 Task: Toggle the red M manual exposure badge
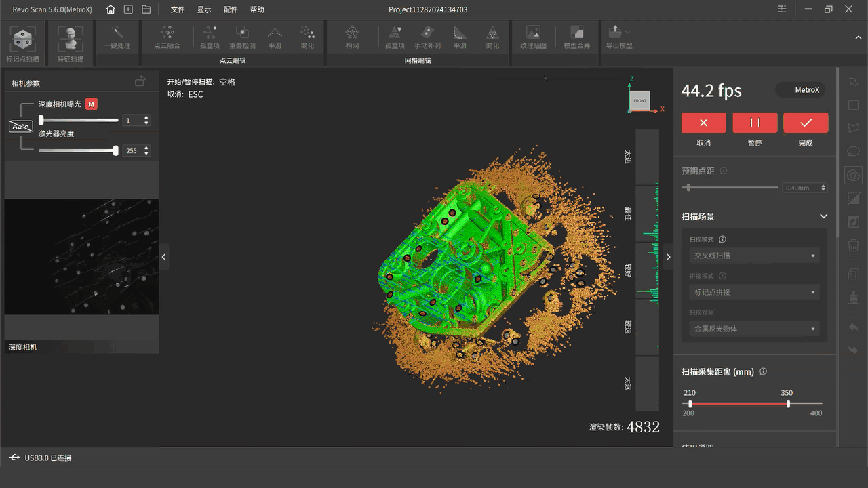click(x=92, y=104)
